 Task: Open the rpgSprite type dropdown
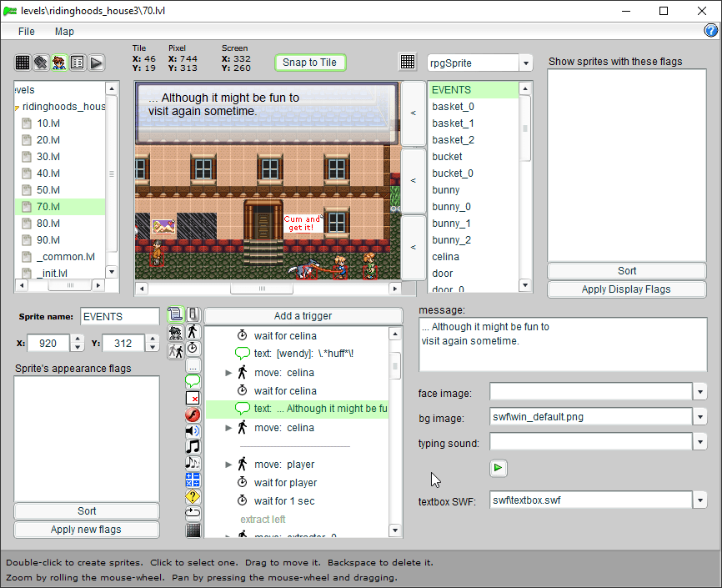(x=525, y=63)
